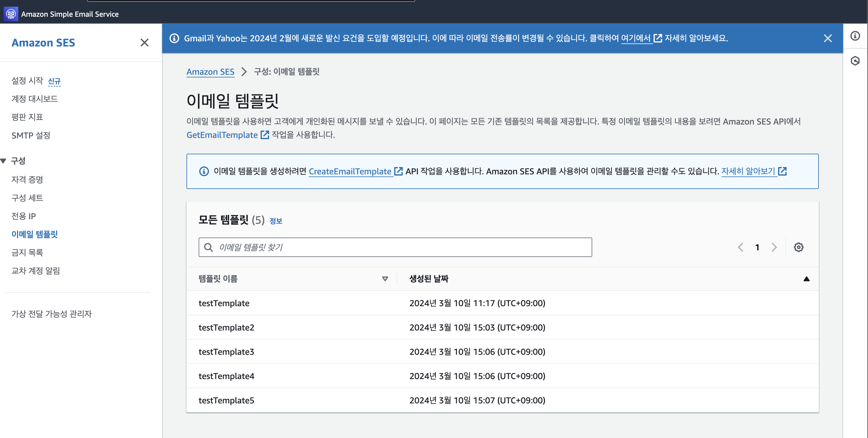Open table preferences gear icon
The width and height of the screenshot is (868, 438).
(x=798, y=247)
